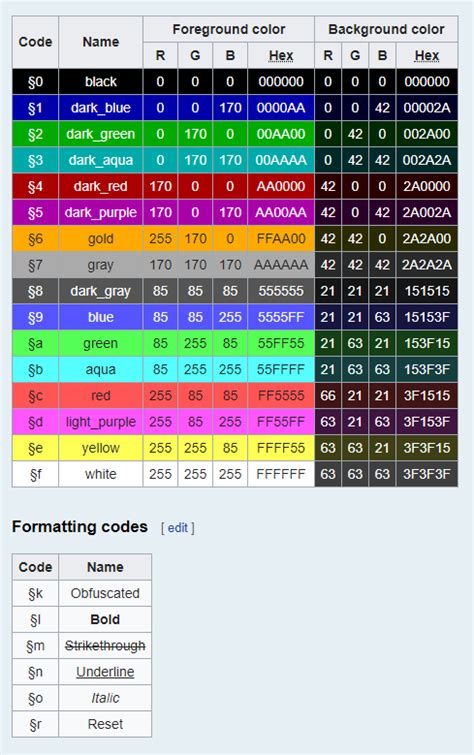Select hex value 555555

coord(281,291)
